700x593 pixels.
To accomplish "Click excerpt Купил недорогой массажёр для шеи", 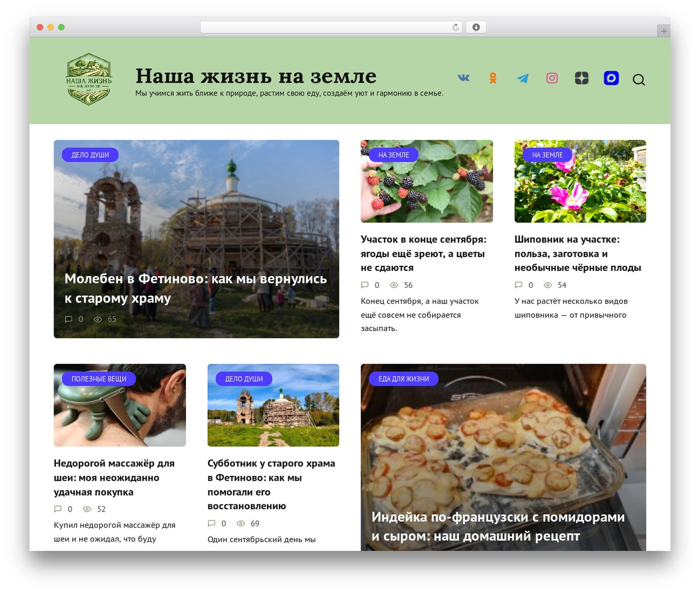I will coord(114,532).
